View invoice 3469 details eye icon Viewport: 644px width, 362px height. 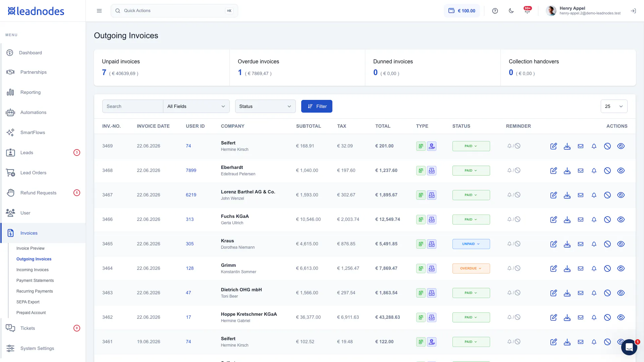click(x=621, y=146)
